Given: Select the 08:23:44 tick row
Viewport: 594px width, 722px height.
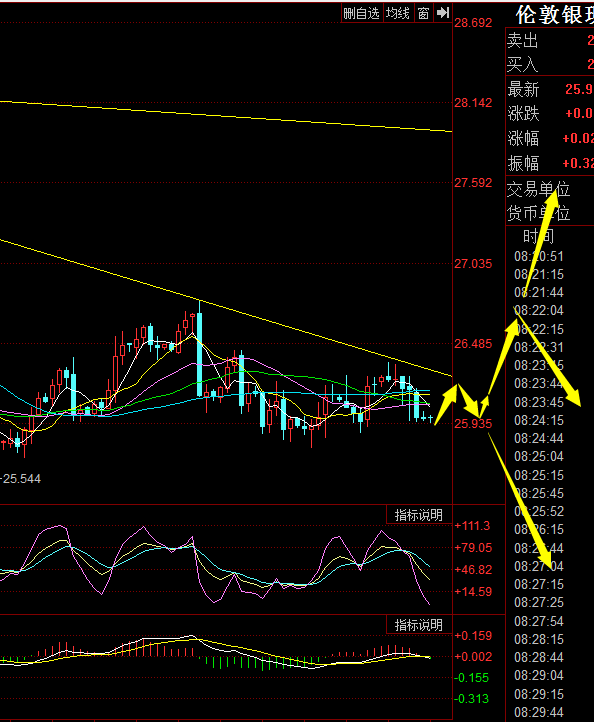Looking at the screenshot, I should (x=539, y=384).
